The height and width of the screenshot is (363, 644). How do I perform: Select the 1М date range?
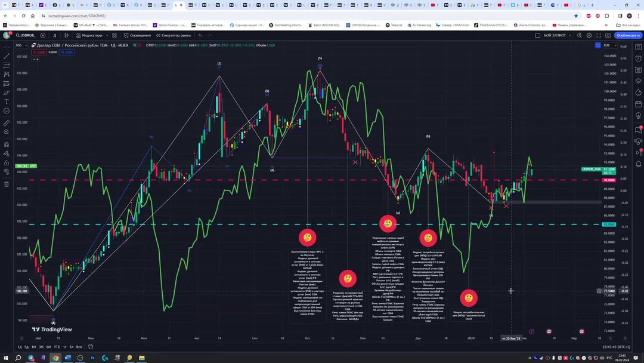[33, 347]
